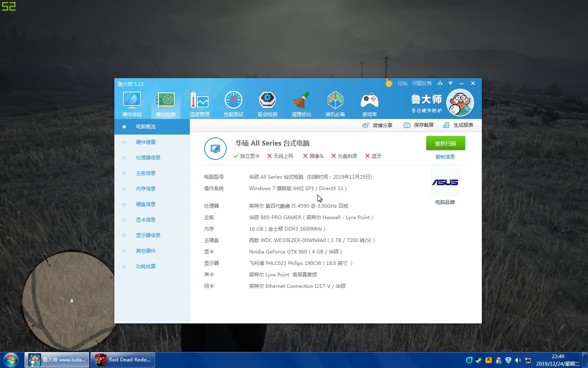Click the blue shield security tray icon

[x=508, y=360]
